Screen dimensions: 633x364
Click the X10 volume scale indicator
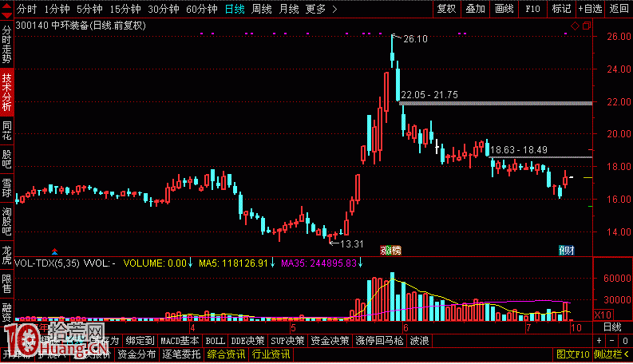603,315
